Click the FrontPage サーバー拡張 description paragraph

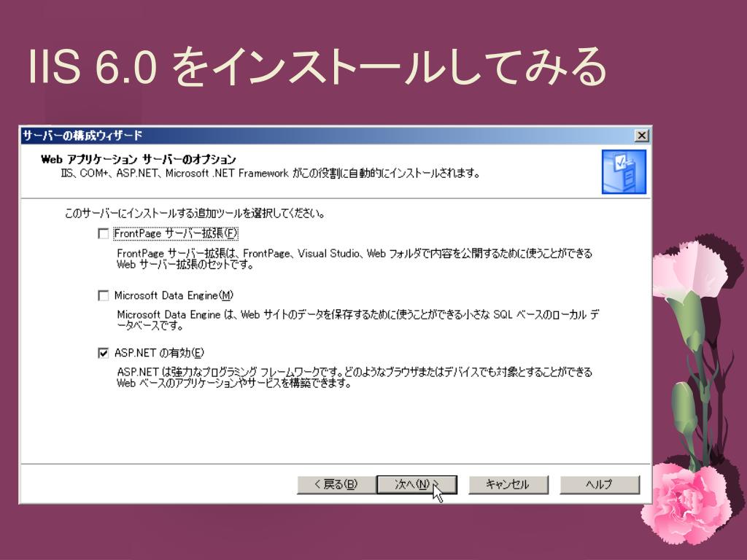click(355, 259)
